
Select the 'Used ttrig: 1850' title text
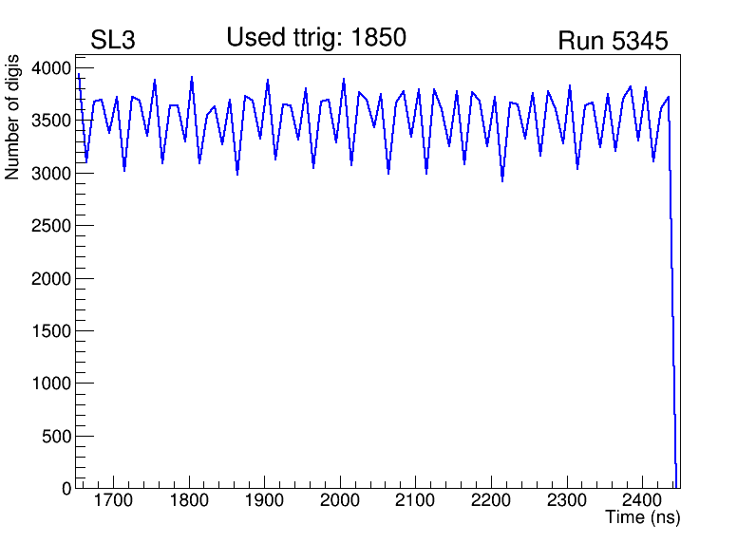[x=316, y=38]
